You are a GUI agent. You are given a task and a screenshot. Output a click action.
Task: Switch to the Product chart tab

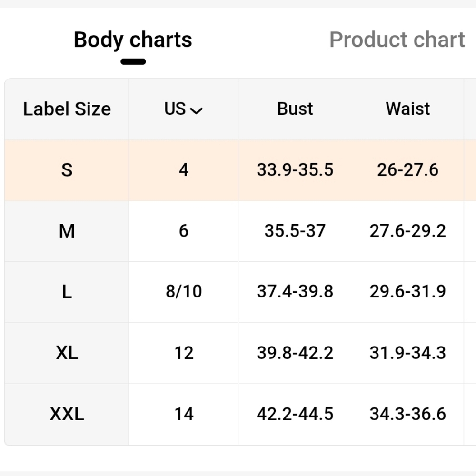coord(397,40)
